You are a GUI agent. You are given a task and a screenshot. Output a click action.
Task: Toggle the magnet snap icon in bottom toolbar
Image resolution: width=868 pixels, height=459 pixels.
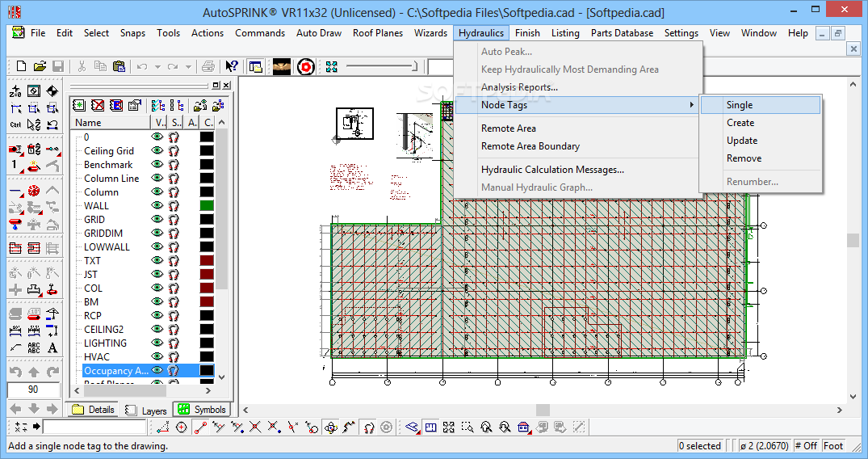tap(369, 427)
